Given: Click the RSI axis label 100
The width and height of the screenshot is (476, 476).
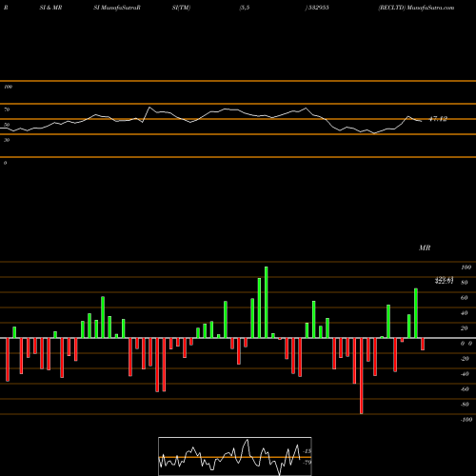Looking at the screenshot, I should (x=8, y=87).
